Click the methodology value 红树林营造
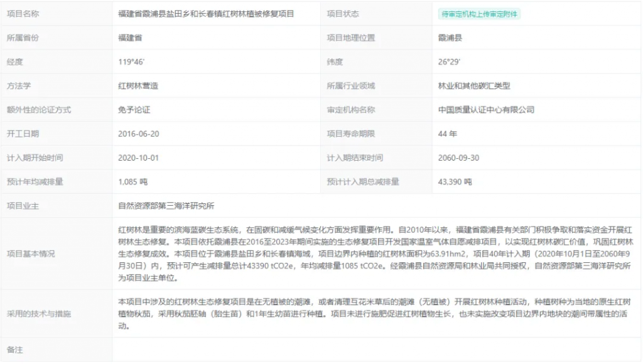Screen dimensions: 643x364 pyautogui.click(x=138, y=86)
